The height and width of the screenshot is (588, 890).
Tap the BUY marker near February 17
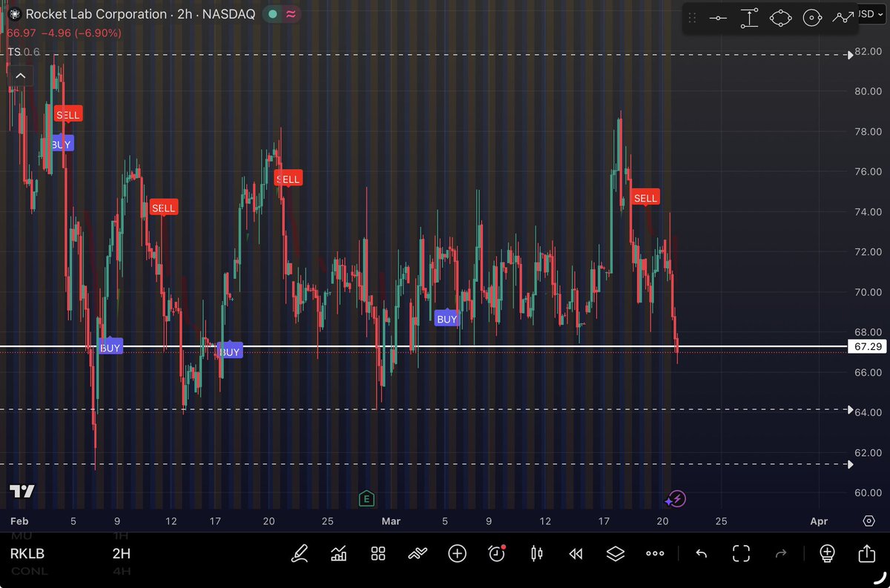pyautogui.click(x=230, y=351)
